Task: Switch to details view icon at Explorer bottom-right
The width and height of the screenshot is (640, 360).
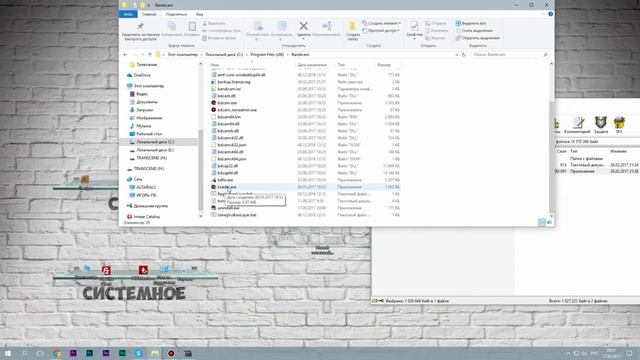Action: point(542,222)
